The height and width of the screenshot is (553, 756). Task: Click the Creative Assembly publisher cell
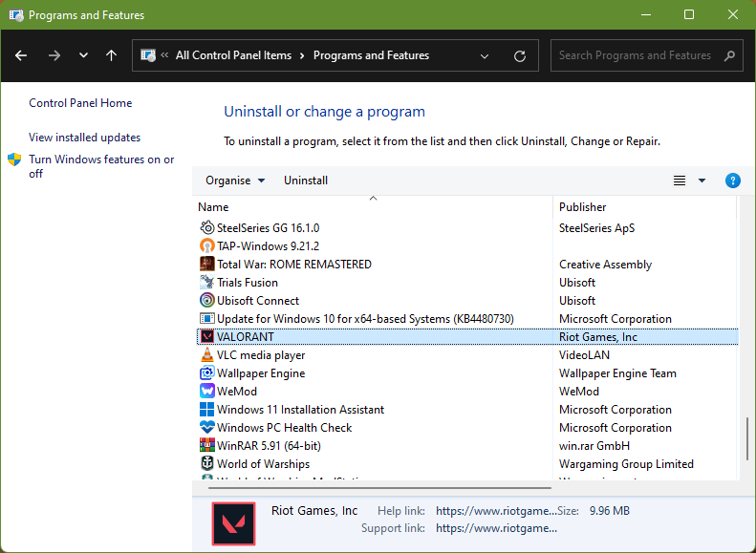(x=605, y=265)
